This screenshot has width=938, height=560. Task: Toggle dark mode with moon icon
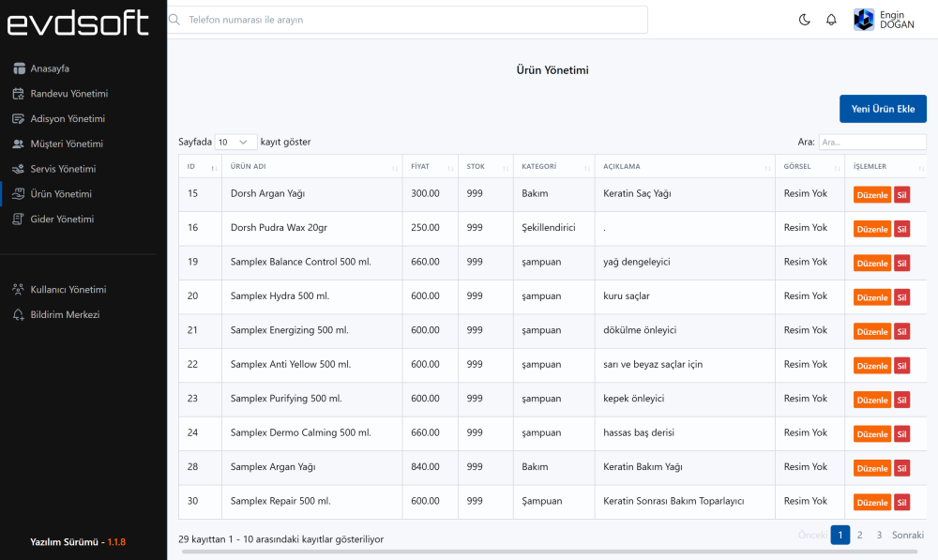[804, 20]
